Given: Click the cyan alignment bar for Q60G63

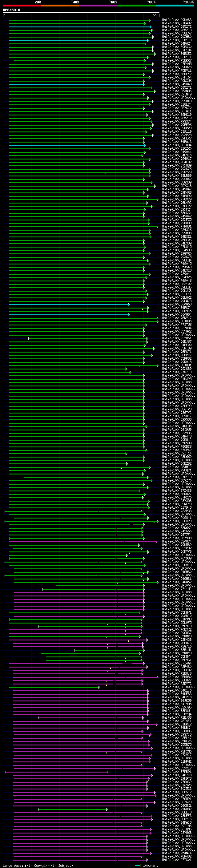Looking at the screenshot, I should pos(69,304).
